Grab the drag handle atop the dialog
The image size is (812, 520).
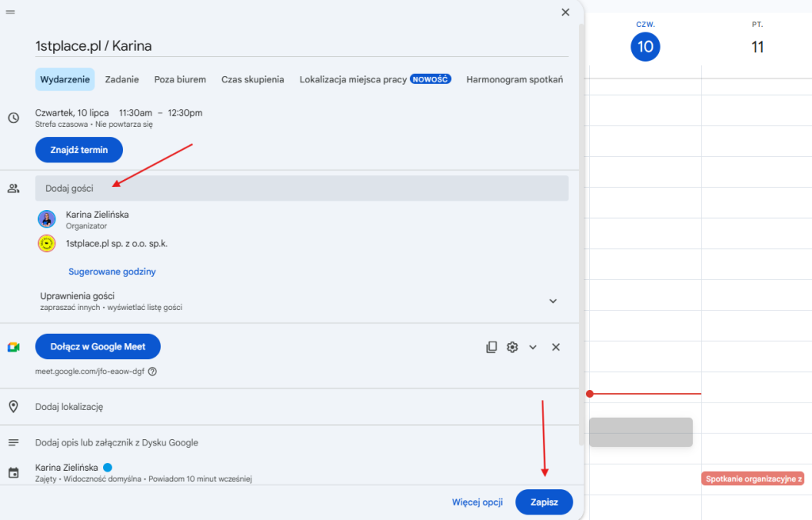10,12
